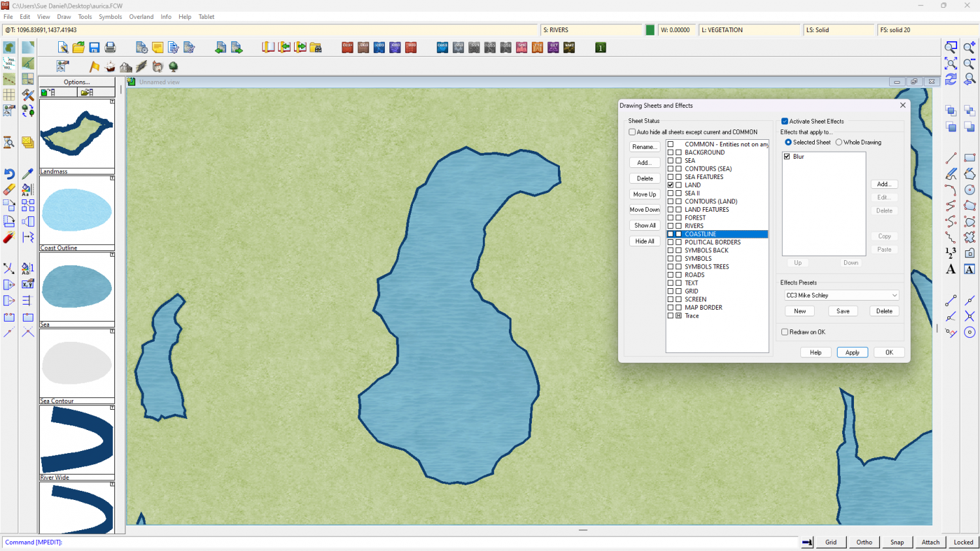Click the New file icon in toolbar
The height and width of the screenshot is (551, 980).
[63, 48]
